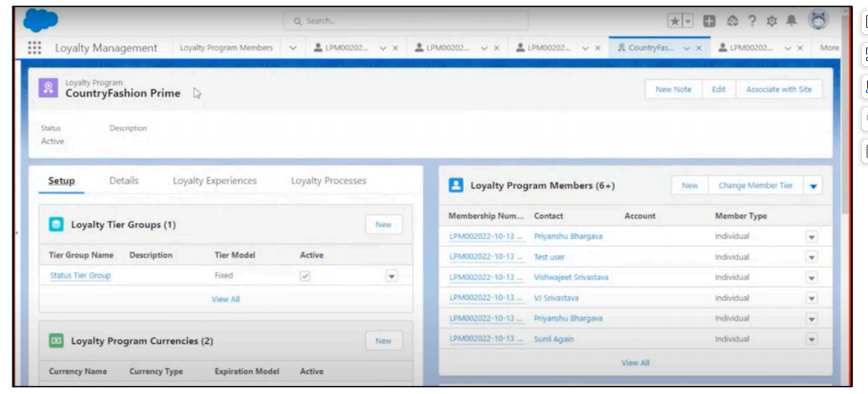Viewport: 868px width, 394px height.
Task: Open the Salesforce Help question mark icon
Action: coord(753,21)
